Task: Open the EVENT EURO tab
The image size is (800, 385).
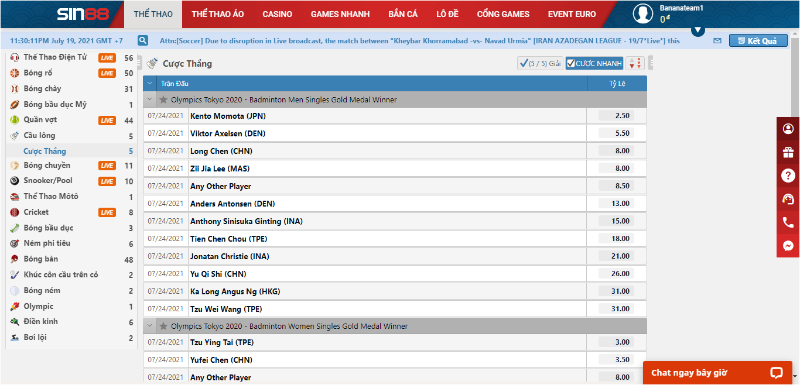Action: tap(572, 14)
